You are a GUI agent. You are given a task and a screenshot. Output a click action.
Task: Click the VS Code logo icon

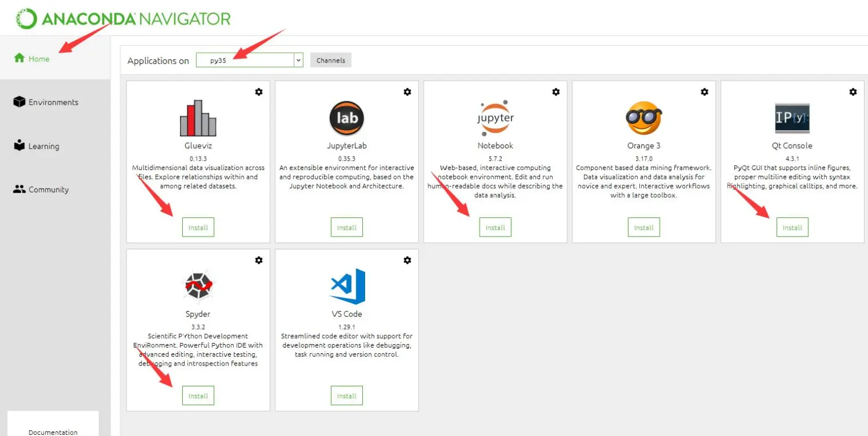347,286
